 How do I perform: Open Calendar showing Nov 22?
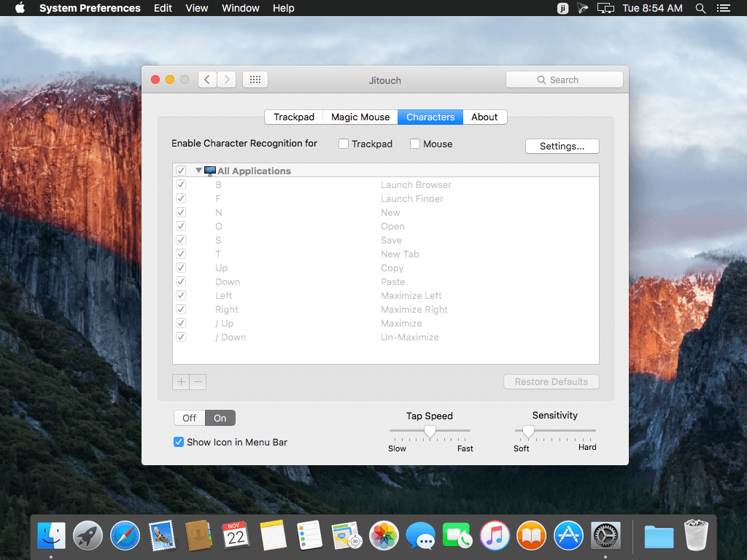(x=236, y=535)
